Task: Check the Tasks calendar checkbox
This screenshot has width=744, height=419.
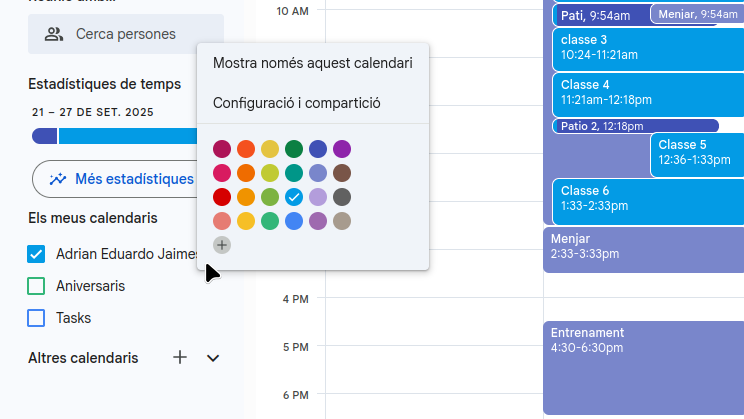Action: tap(37, 318)
